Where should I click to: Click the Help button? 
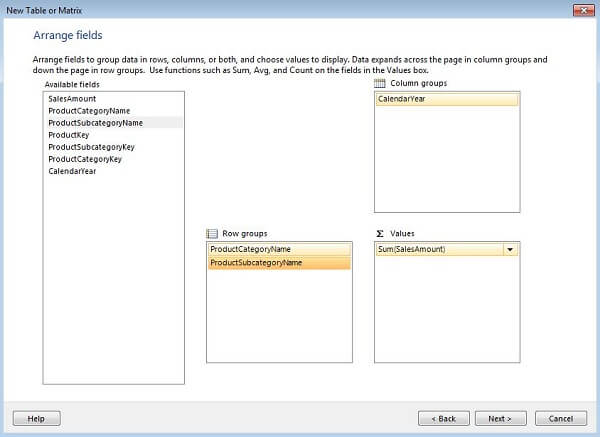[36, 419]
